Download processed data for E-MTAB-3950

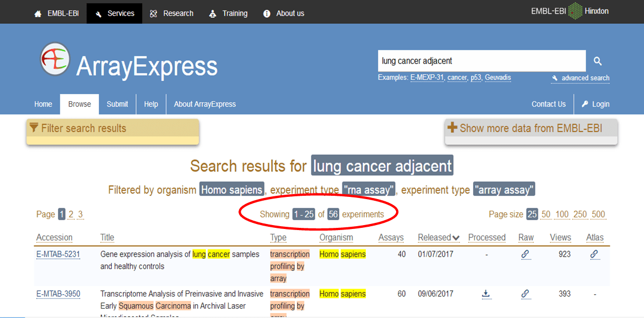point(486,294)
